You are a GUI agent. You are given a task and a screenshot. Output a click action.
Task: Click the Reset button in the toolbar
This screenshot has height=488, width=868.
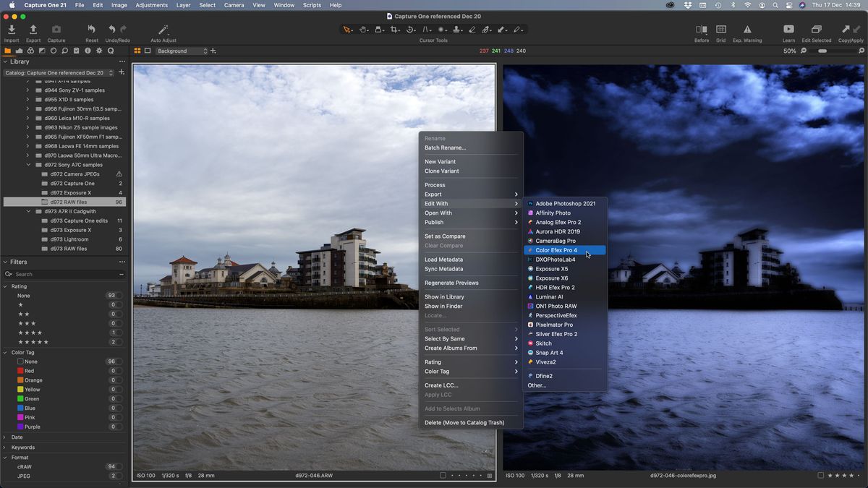[x=90, y=29]
